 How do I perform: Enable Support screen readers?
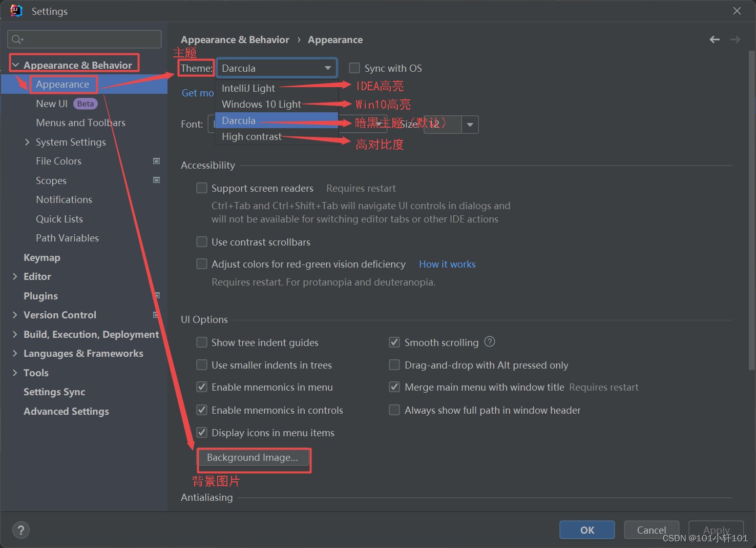[x=202, y=188]
